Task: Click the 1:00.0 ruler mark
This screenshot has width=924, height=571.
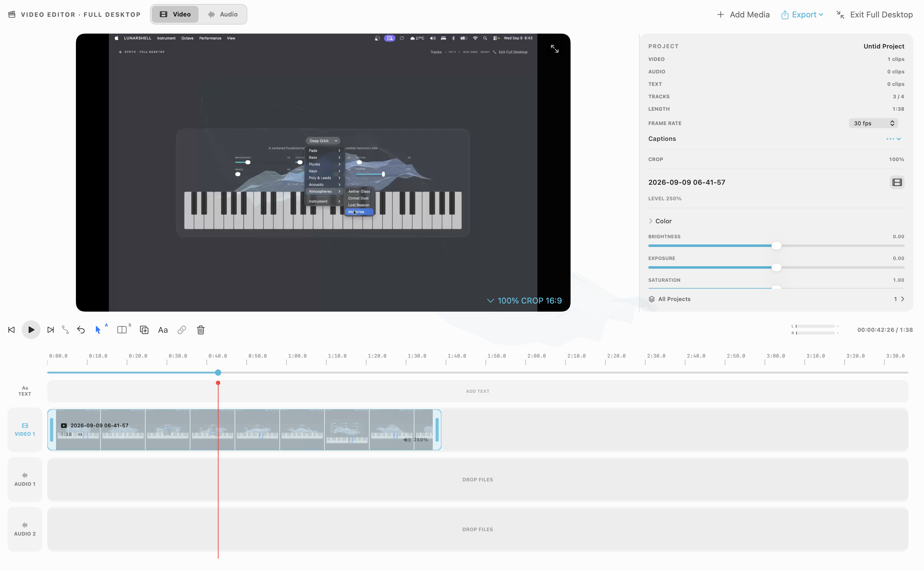Action: pyautogui.click(x=297, y=356)
